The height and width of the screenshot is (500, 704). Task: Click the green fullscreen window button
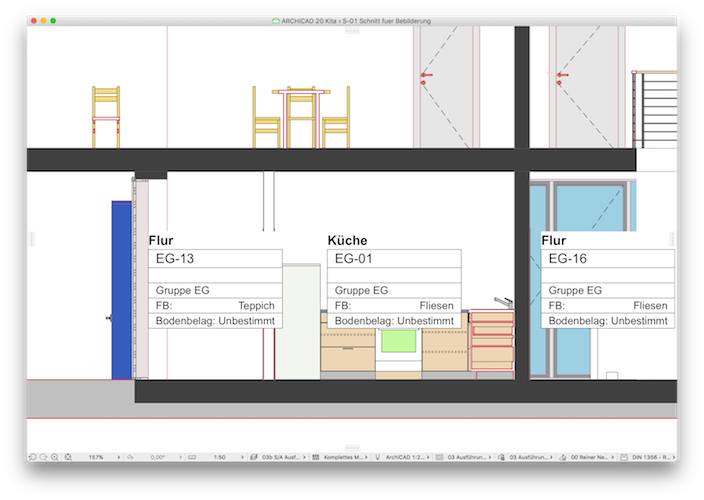click(53, 21)
